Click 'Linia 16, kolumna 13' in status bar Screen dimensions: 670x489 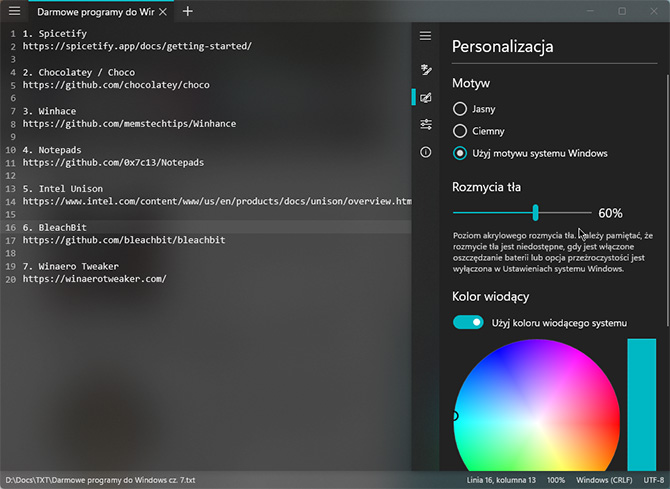tap(501, 480)
